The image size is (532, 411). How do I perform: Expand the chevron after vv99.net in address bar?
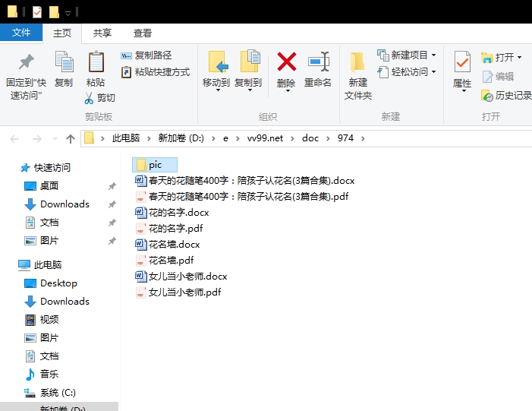click(x=292, y=138)
